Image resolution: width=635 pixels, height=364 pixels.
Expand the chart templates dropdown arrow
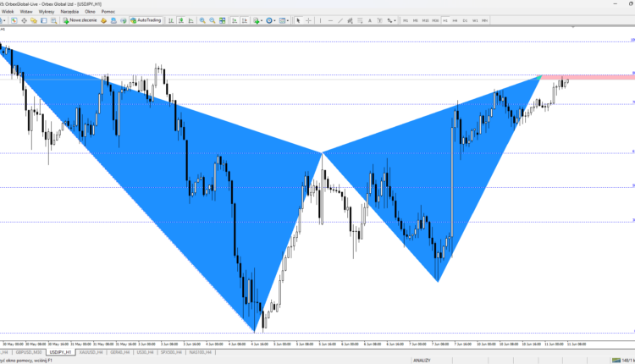[x=288, y=20]
